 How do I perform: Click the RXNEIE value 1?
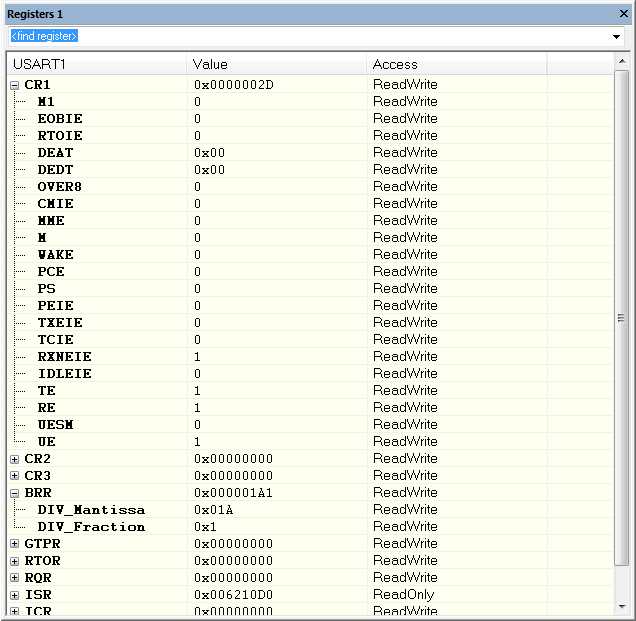pos(197,357)
